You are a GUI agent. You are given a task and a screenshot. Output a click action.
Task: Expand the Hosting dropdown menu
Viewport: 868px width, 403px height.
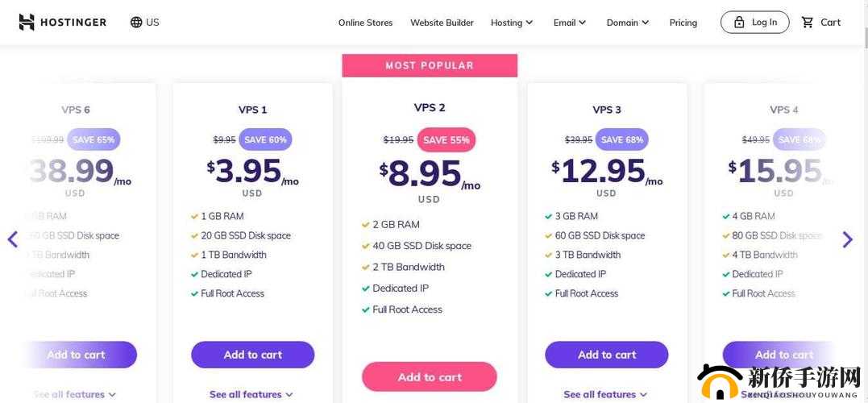click(x=512, y=23)
